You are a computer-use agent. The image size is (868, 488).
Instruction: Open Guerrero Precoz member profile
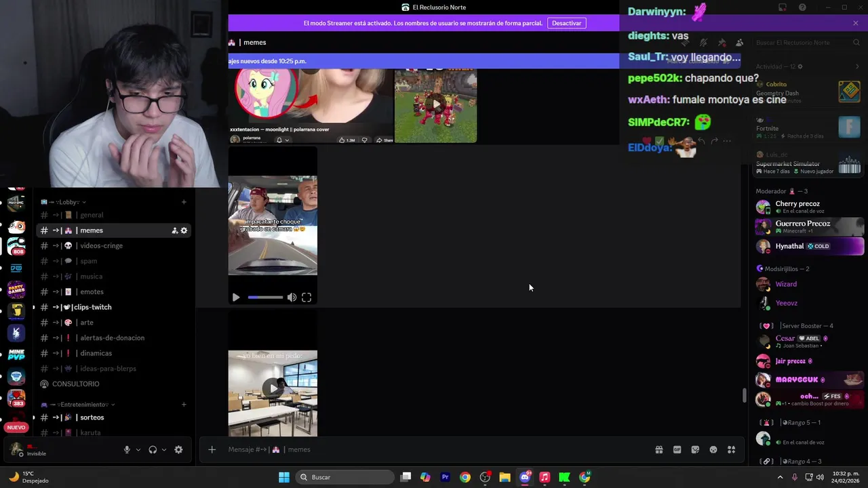(x=808, y=226)
